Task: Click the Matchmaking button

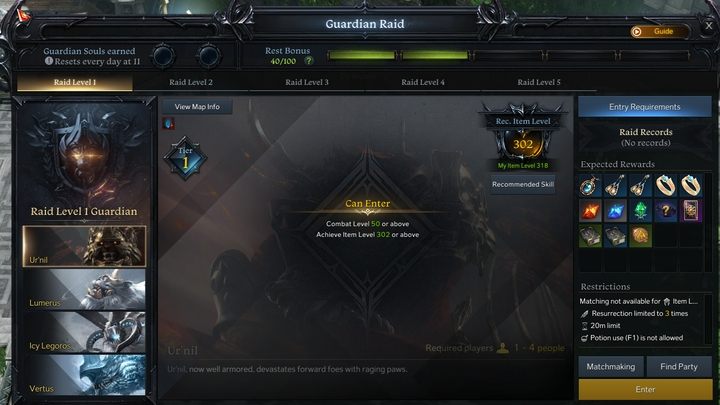Action: coord(611,366)
